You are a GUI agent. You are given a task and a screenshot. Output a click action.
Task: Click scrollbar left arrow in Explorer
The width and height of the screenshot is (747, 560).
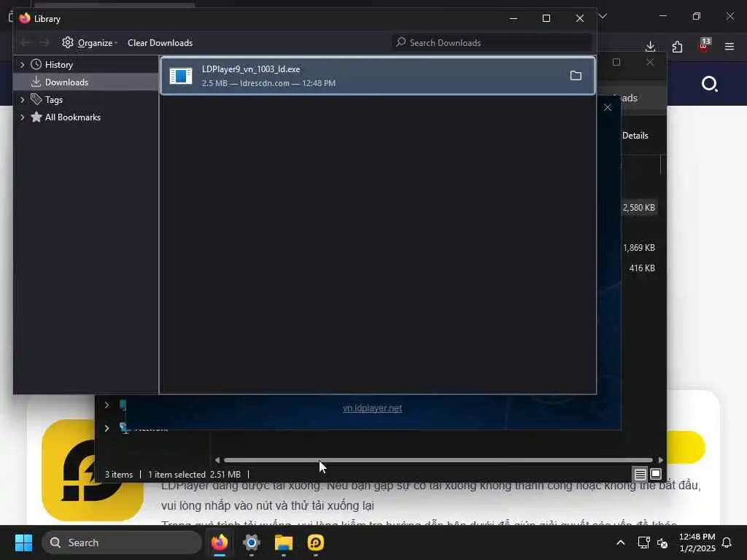pos(217,460)
